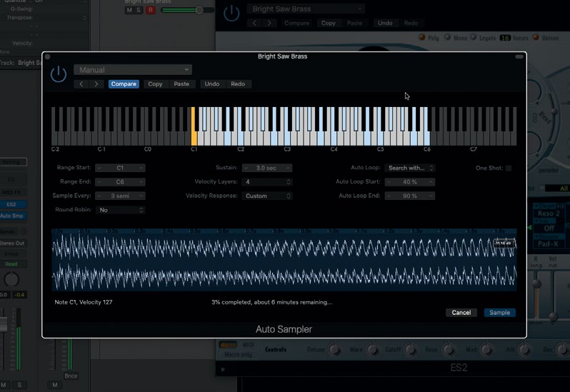The width and height of the screenshot is (570, 392).
Task: Solo the Bright Saw Brass track
Action: [x=138, y=10]
